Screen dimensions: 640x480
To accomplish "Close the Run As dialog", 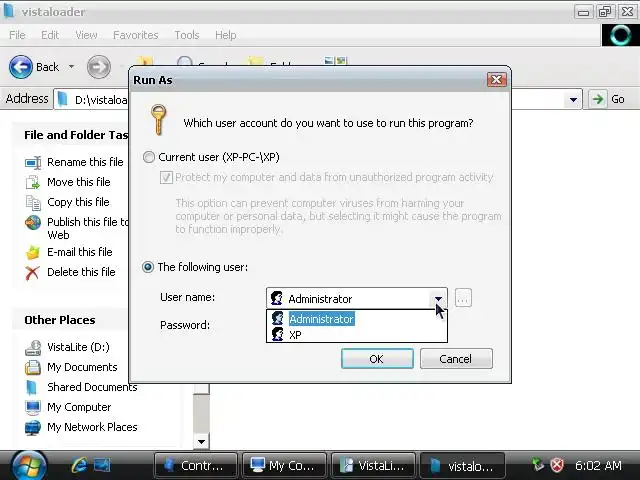I will 496,79.
